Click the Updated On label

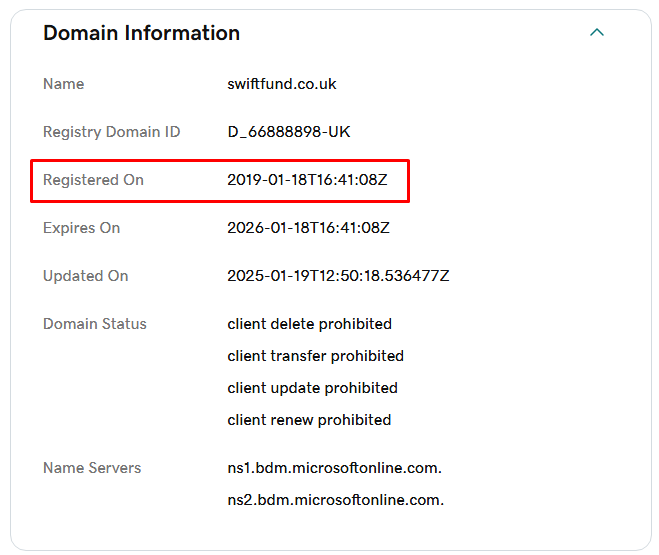tap(85, 276)
